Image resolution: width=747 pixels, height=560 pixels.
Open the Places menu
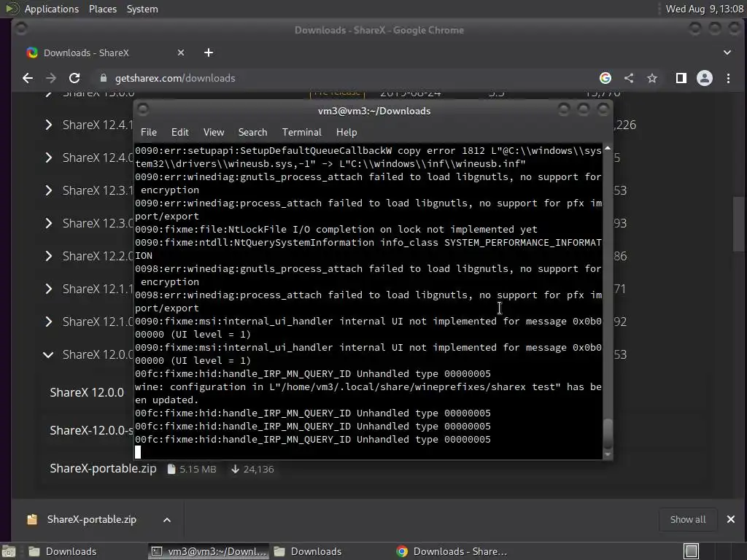tap(102, 9)
